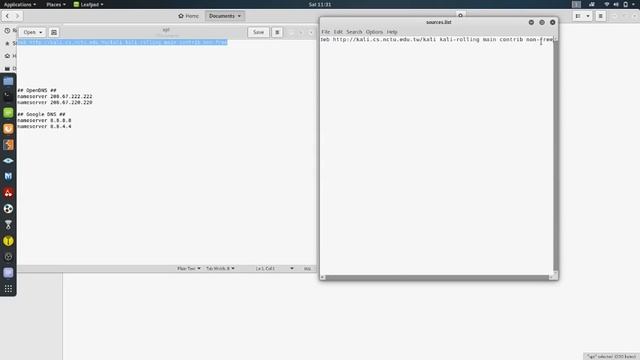The width and height of the screenshot is (640, 360).
Task: Open Leafpad app menu in top bar
Action: pyautogui.click(x=88, y=4)
